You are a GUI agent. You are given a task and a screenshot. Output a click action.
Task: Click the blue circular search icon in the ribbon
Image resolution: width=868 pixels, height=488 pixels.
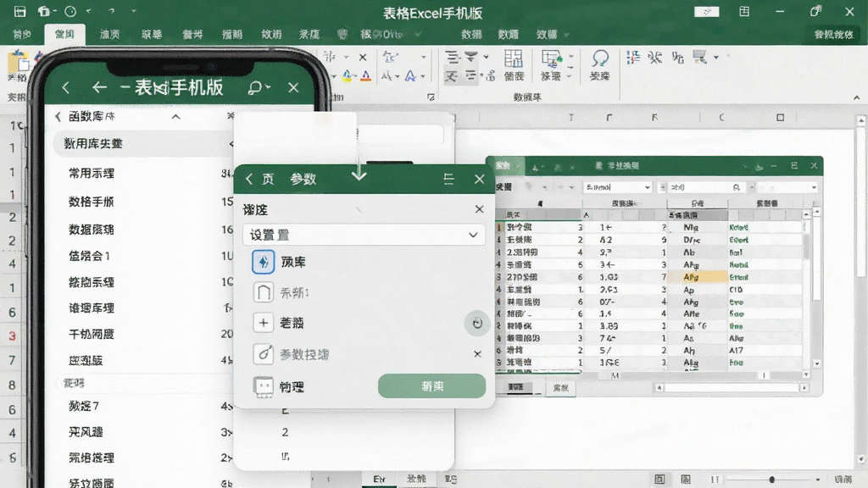coord(600,58)
